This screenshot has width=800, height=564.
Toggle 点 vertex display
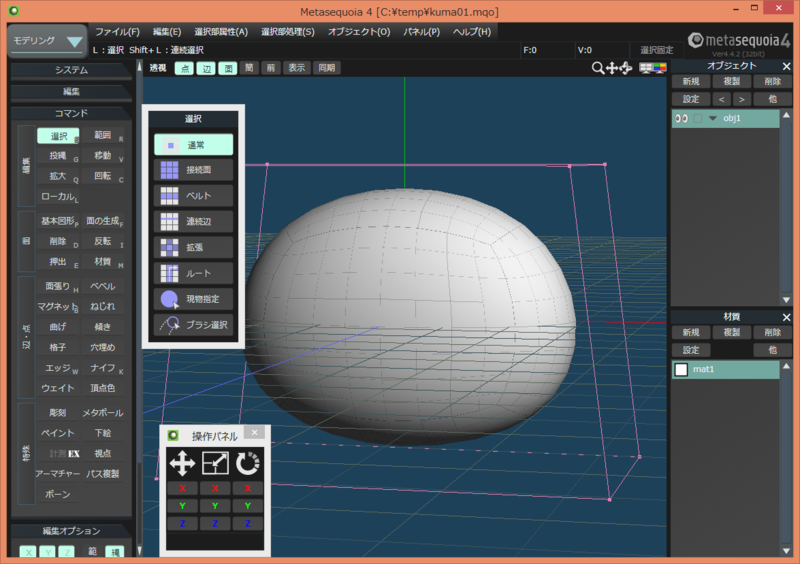[x=185, y=68]
